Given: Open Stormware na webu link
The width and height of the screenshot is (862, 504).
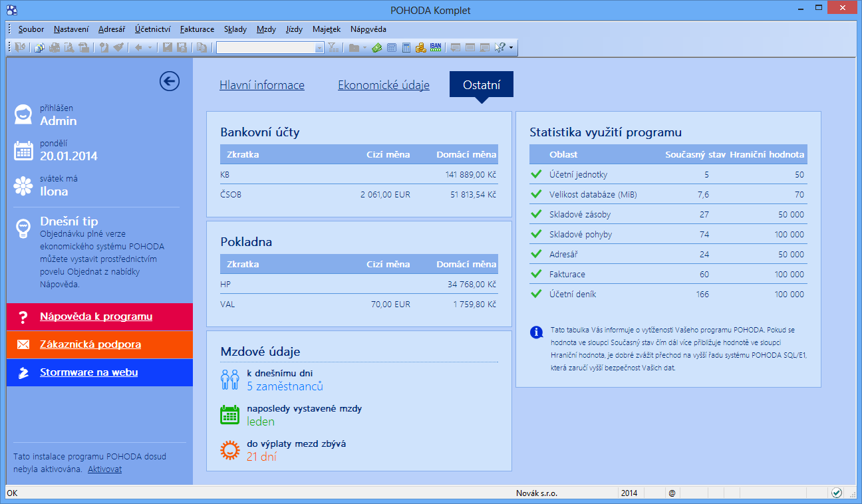Looking at the screenshot, I should 89,372.
